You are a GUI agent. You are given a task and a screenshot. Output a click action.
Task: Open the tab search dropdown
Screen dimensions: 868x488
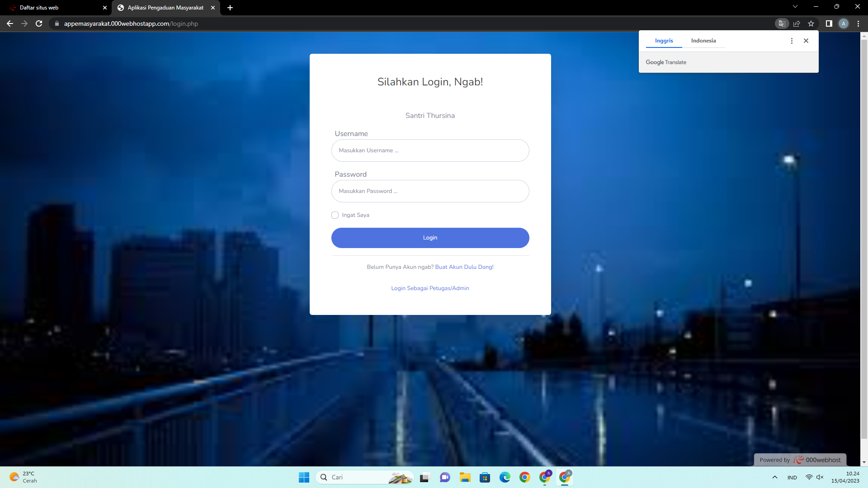(x=795, y=7)
